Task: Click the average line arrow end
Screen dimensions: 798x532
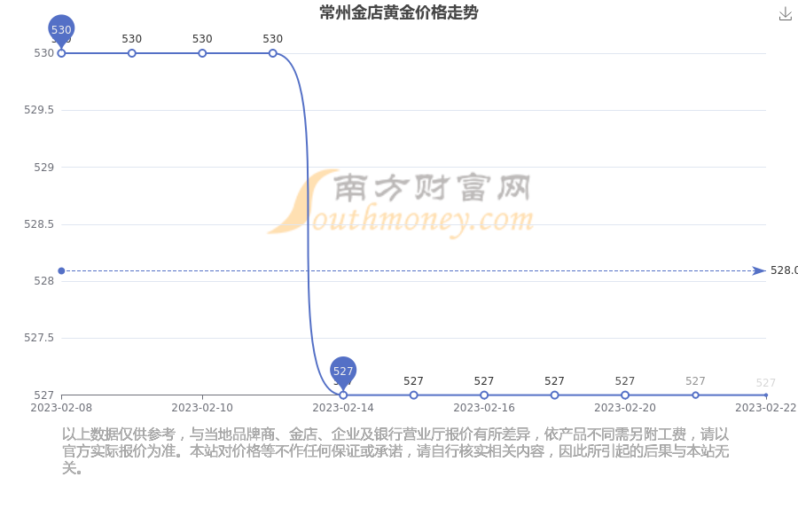Action: [x=759, y=270]
